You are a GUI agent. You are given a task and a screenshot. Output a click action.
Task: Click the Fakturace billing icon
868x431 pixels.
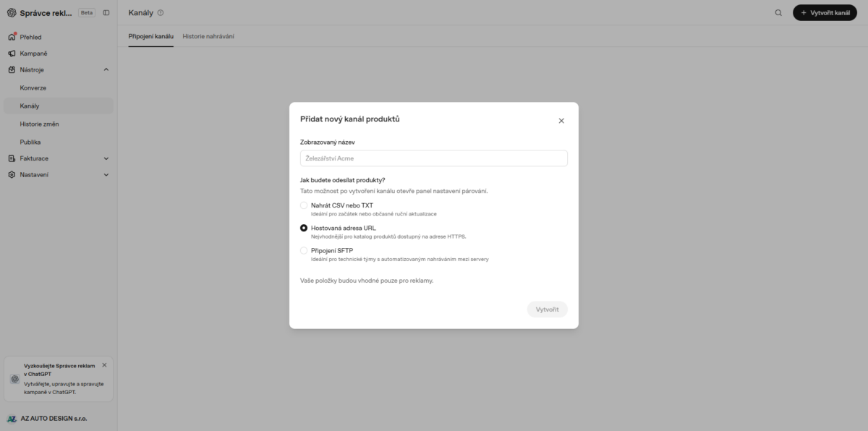[x=12, y=158]
